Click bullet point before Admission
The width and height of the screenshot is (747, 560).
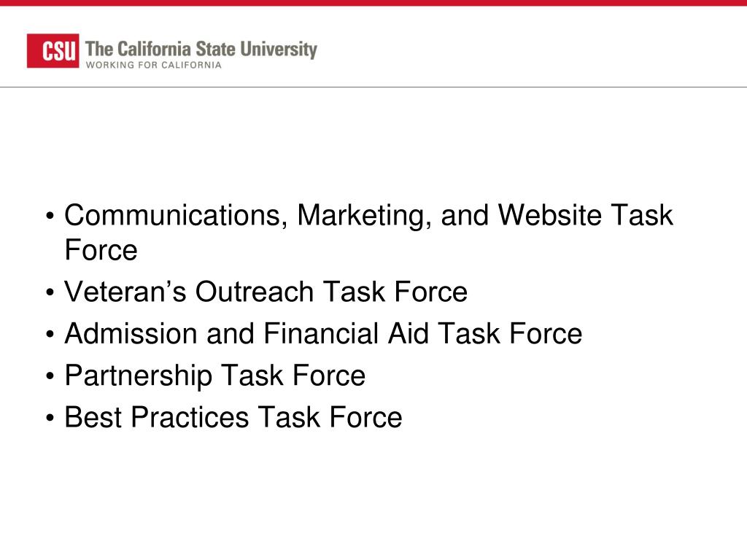[50, 334]
